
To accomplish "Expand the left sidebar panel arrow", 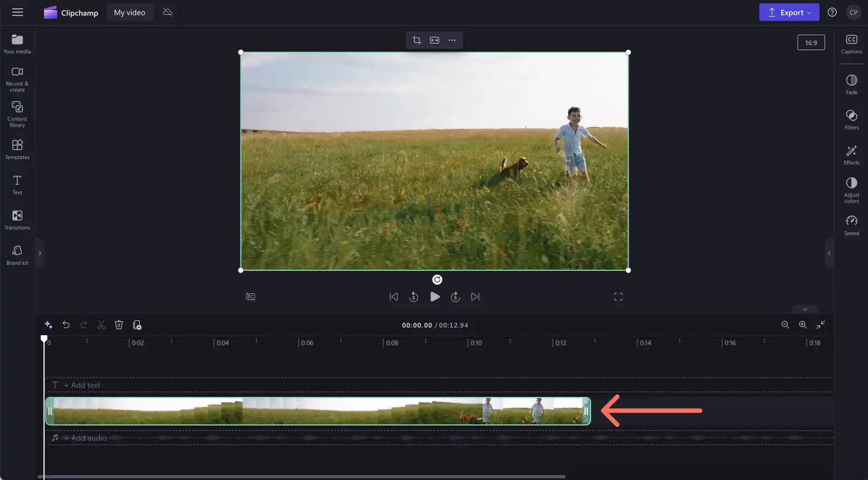I will coord(40,253).
